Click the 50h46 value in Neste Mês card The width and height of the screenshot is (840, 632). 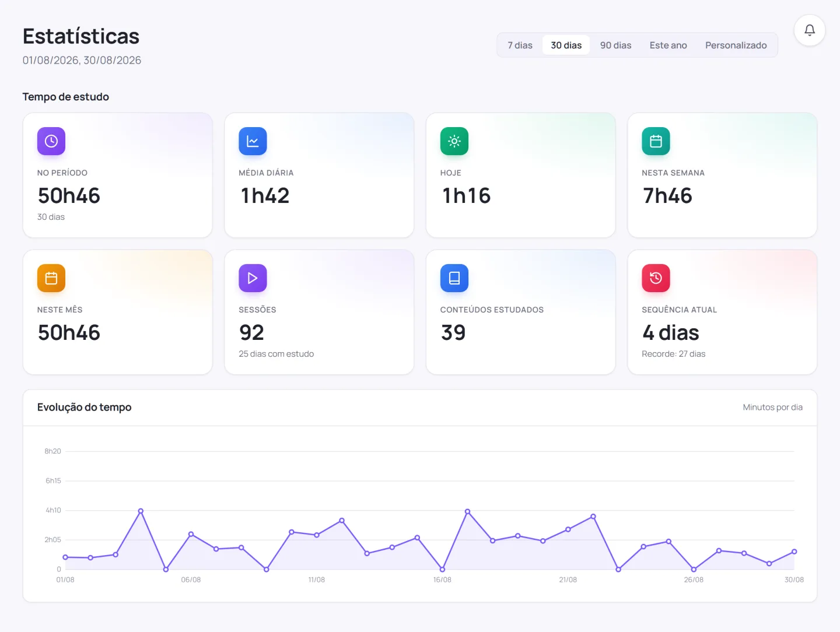pyautogui.click(x=69, y=333)
